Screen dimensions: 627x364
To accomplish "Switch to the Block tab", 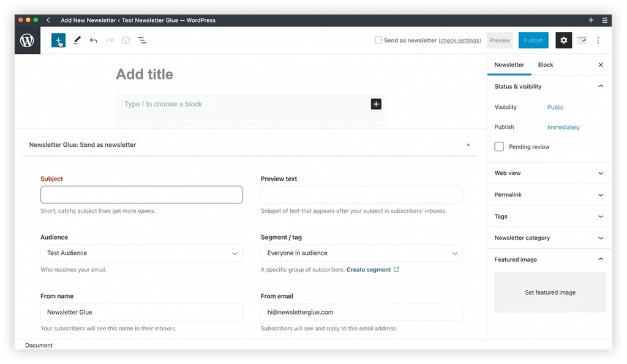I will coord(545,65).
